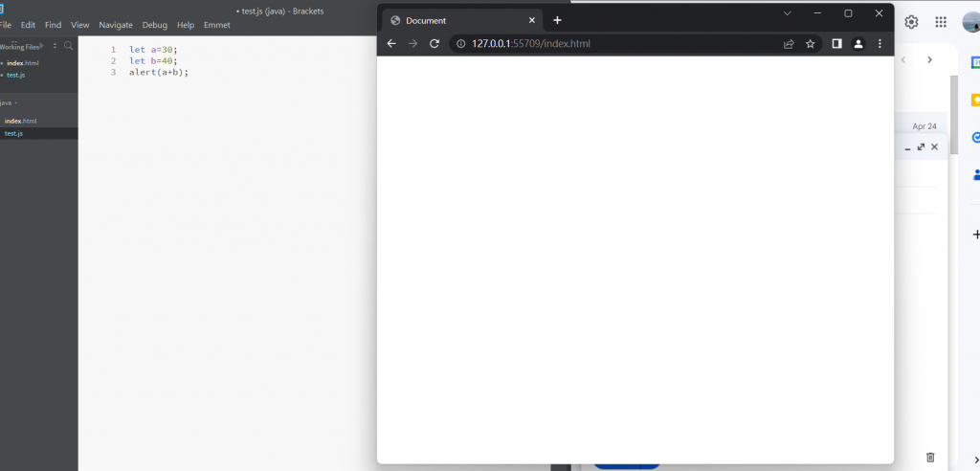
Task: Click line number 1 in editor gutter
Action: [113, 50]
